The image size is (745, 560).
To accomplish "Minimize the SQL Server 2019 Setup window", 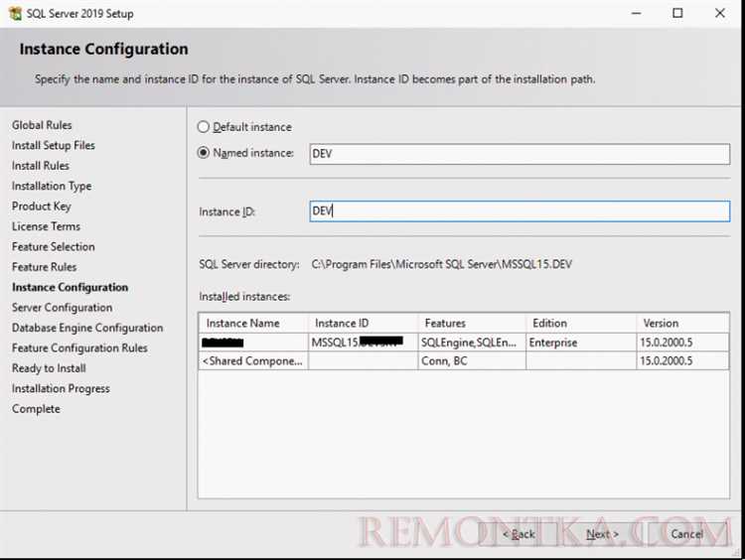I will click(x=636, y=13).
